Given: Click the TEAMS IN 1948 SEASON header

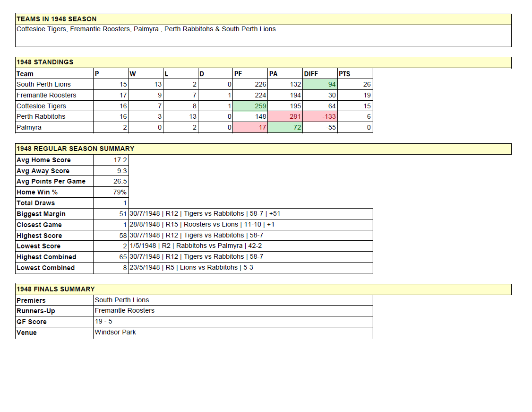Looking at the screenshot, I should coord(56,19).
